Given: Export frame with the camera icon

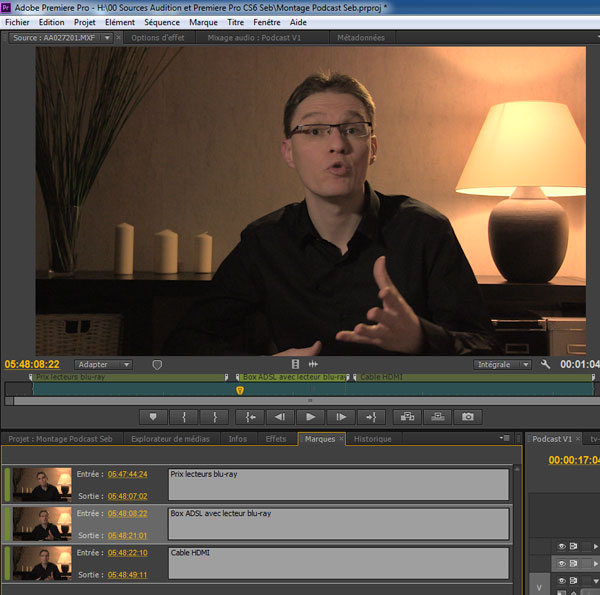Looking at the screenshot, I should tap(467, 416).
